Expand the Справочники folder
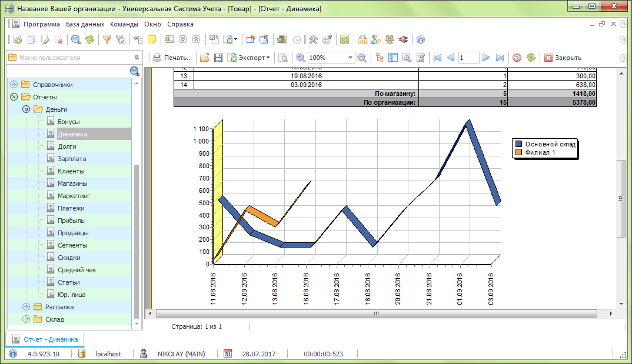This screenshot has width=632, height=364. tap(14, 85)
